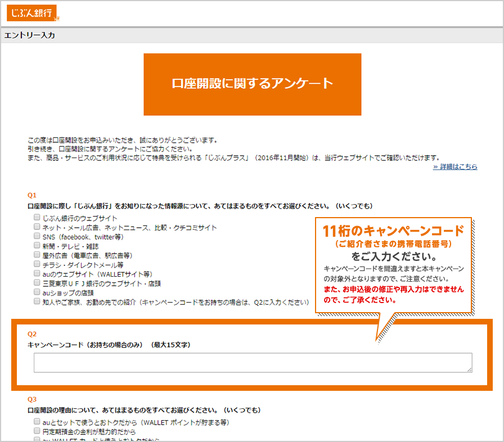Click the orange 口座開設に関するアンケート banner
Screen dimensions: 504x442
pos(252,84)
